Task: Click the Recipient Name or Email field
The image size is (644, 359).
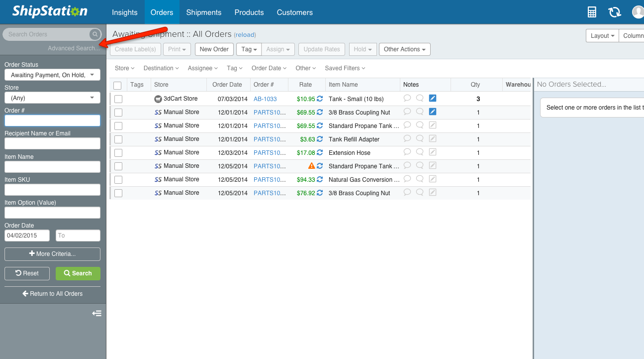Action: tap(52, 144)
